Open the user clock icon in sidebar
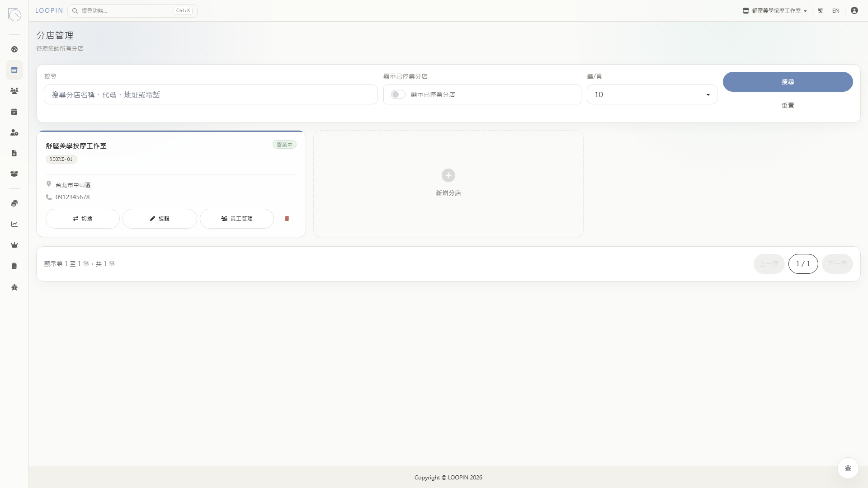This screenshot has width=868, height=488. [14, 132]
